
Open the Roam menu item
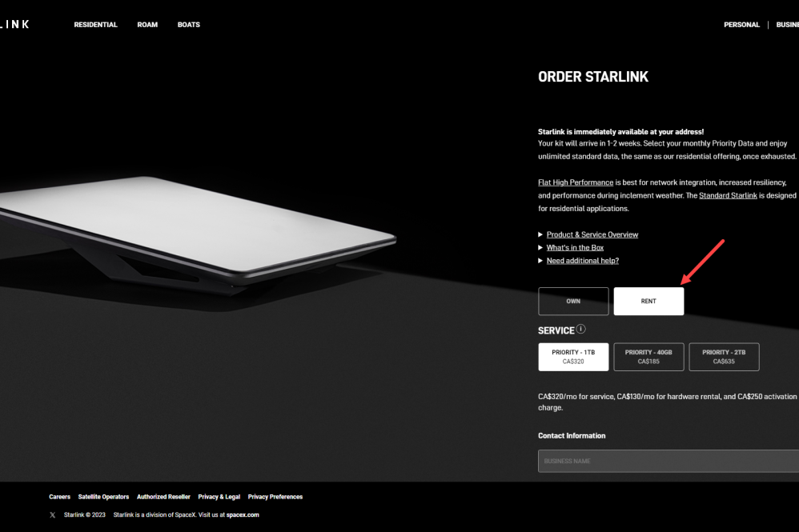[147, 25]
